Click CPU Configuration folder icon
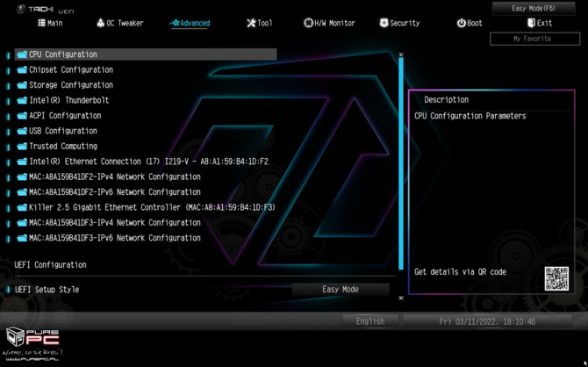Screen dimensions: 588x367 pos(22,54)
